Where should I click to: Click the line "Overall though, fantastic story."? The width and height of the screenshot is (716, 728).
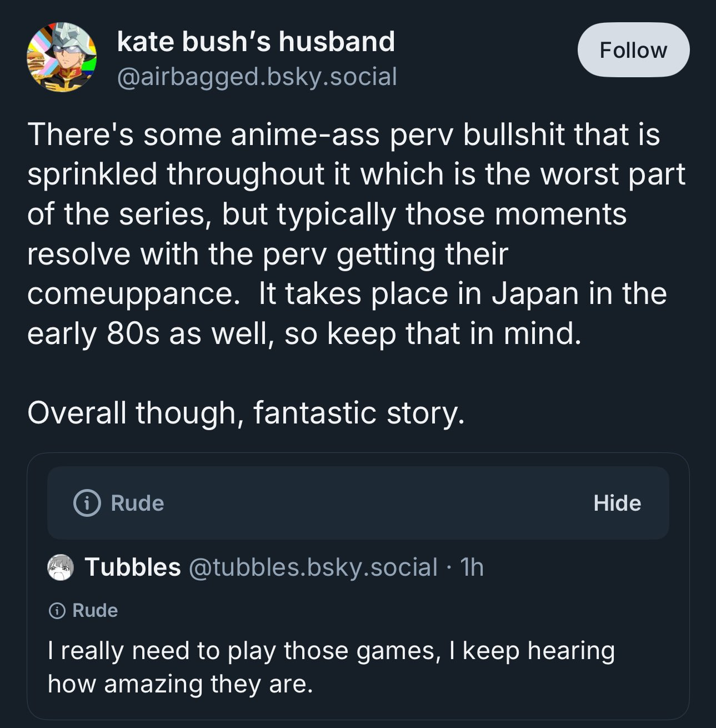[x=246, y=413]
